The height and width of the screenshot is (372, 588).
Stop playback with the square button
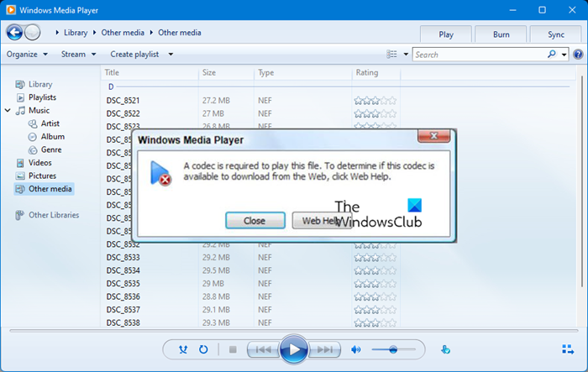coord(233,349)
